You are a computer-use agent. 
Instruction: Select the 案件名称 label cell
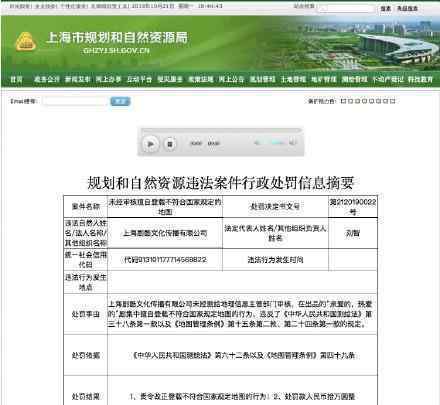(x=86, y=207)
